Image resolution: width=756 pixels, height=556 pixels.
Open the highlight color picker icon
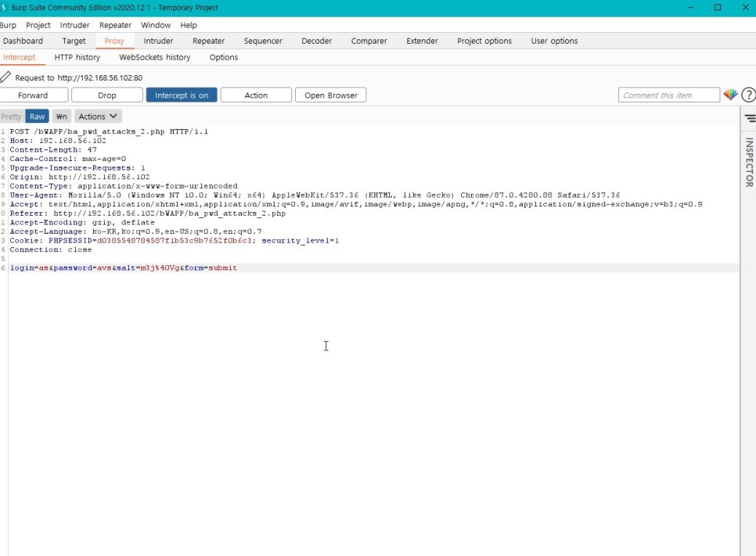730,95
